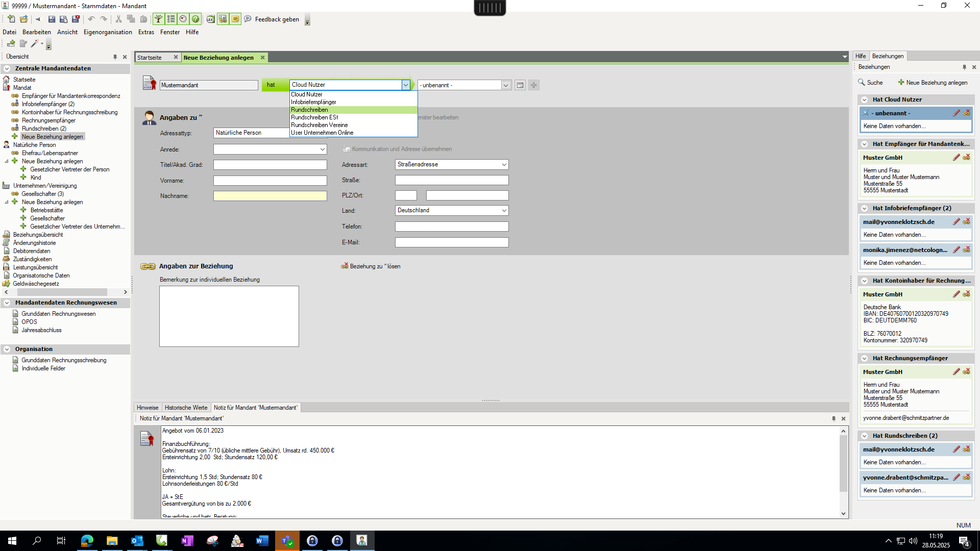This screenshot has height=551, width=980.
Task: Toggle the tree overview panel button
Action: tap(159, 19)
